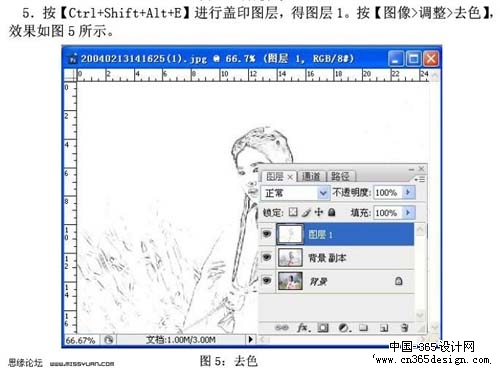
Task: Switch to the 通道 tab
Action: coord(311,176)
